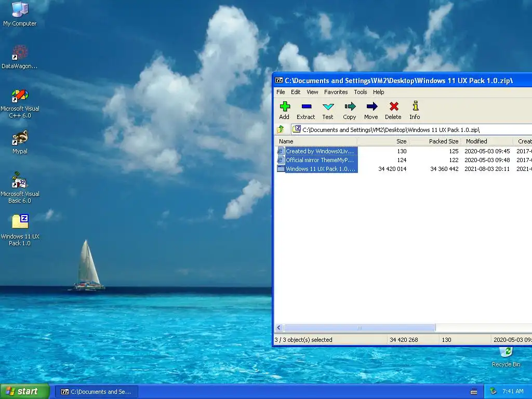The width and height of the screenshot is (532, 399).
Task: Sort by the Packed Size column header
Action: pyautogui.click(x=436, y=141)
